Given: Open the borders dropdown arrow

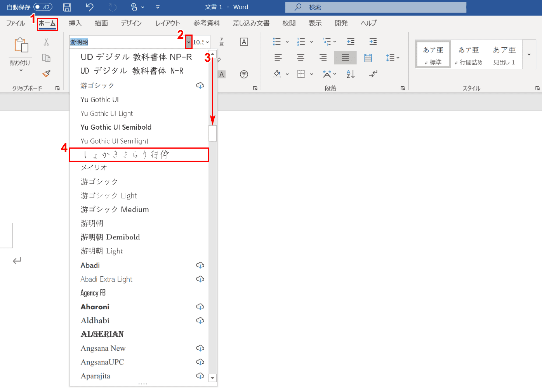Looking at the screenshot, I should (x=311, y=74).
